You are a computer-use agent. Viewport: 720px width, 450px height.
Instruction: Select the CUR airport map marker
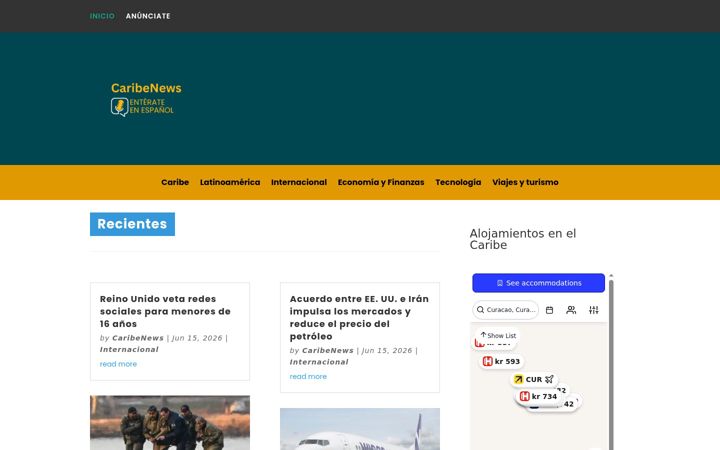tap(534, 379)
